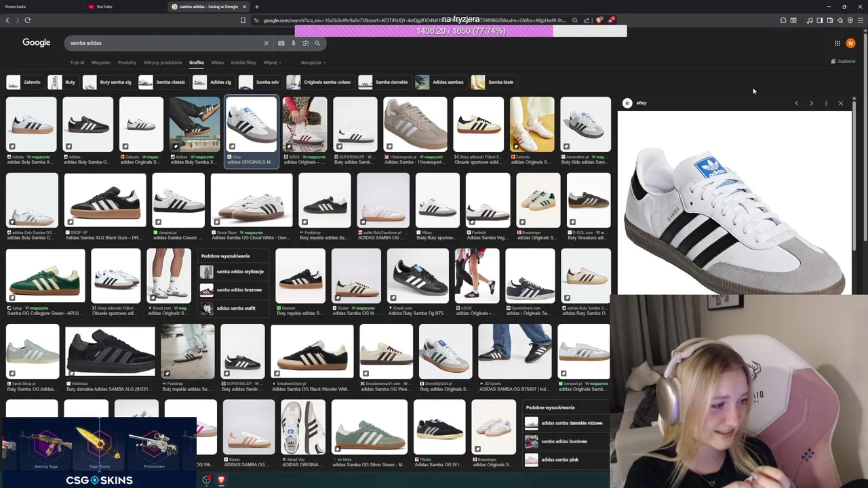
Task: Clear the search box with X icon
Action: point(266,43)
